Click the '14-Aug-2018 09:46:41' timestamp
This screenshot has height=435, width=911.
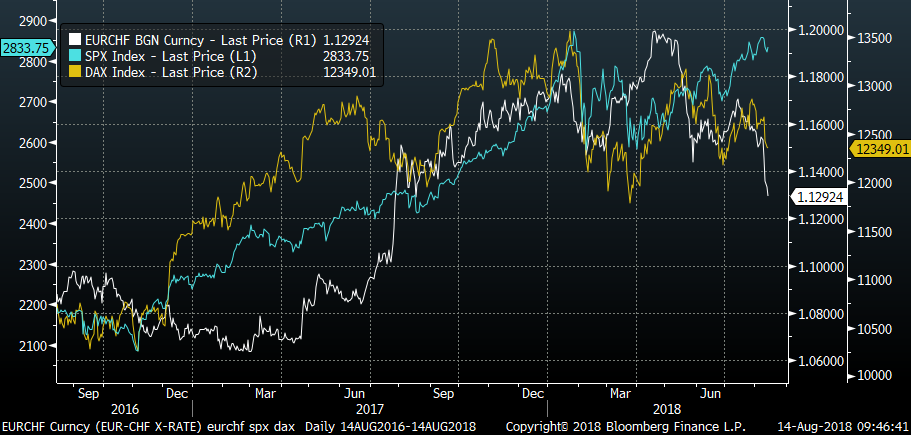[843, 427]
